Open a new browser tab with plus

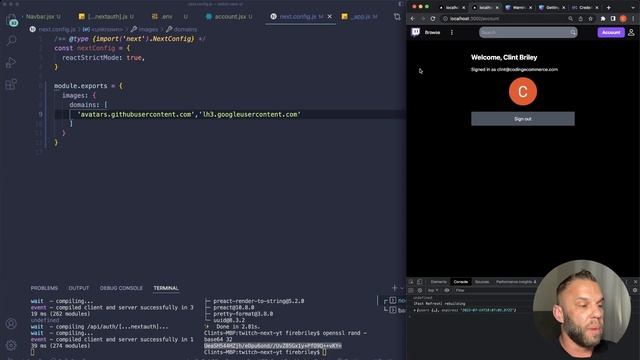[x=609, y=7]
